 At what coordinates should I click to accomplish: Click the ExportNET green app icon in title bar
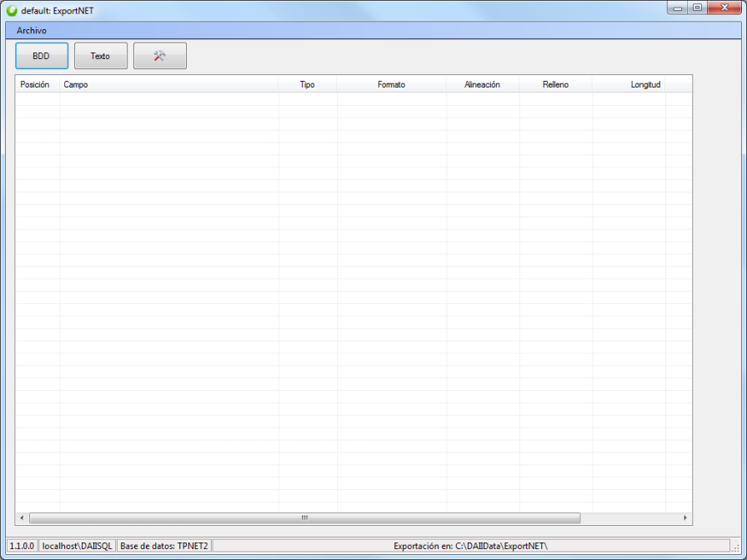point(12,10)
